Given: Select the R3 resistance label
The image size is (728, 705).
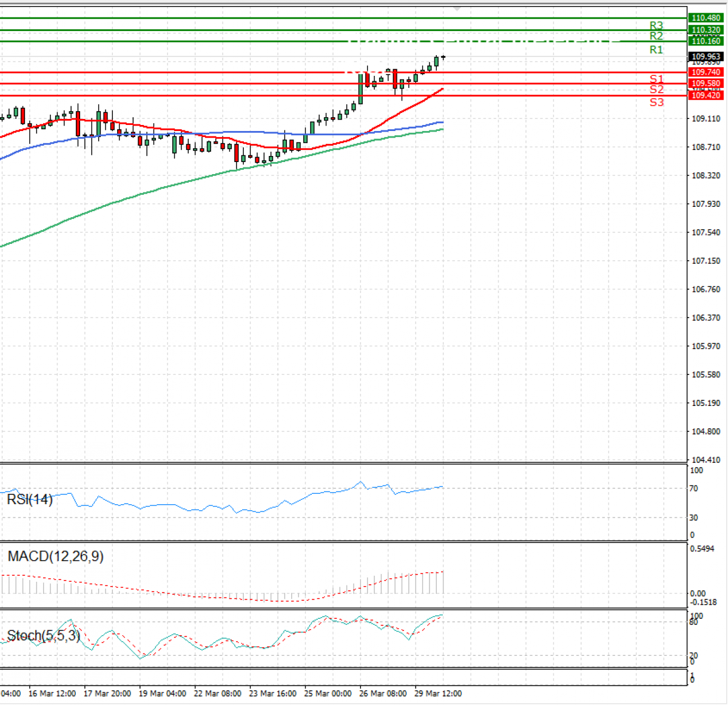Looking at the screenshot, I should click(656, 25).
